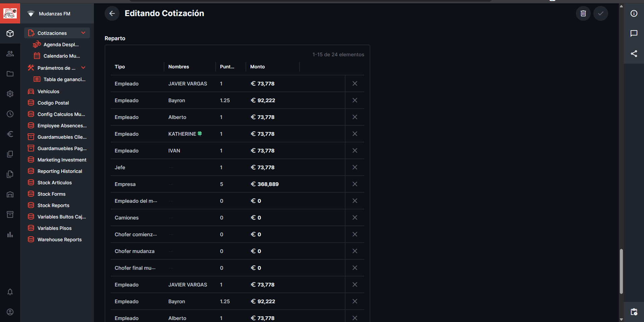Click the back arrow next to Editando Cotización
The width and height of the screenshot is (644, 322).
click(112, 13)
